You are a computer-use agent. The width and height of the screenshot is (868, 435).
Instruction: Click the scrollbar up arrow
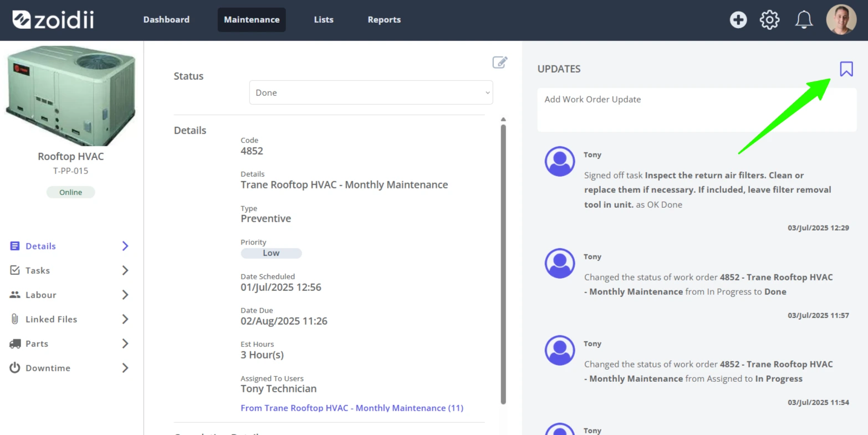tap(503, 119)
